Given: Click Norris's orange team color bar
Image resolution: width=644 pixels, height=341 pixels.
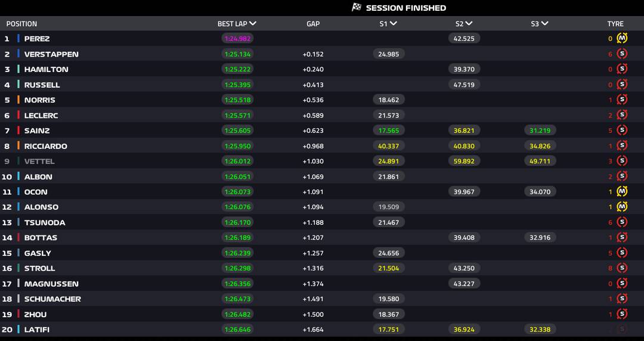Looking at the screenshot, I should click(18, 100).
